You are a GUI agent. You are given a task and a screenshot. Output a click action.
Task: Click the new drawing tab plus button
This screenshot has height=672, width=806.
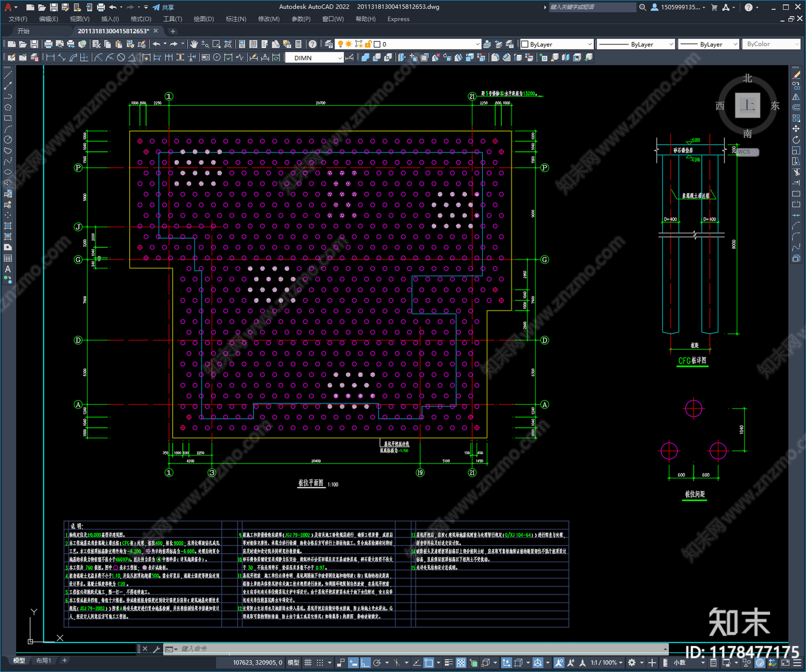pos(173,31)
